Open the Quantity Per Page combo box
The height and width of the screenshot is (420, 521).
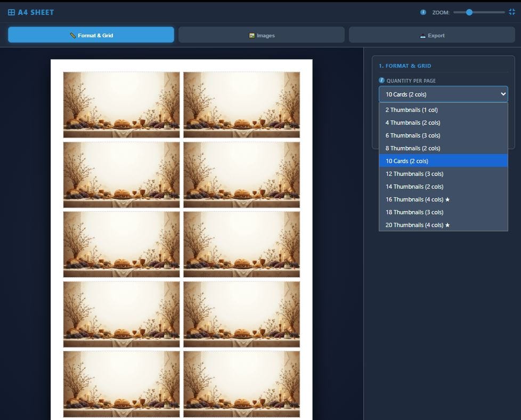443,94
